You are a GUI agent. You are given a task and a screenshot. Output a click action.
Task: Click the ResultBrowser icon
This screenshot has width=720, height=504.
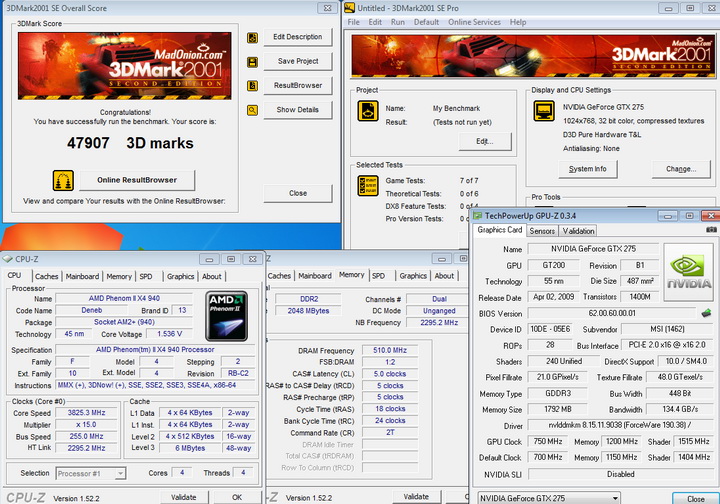tap(252, 86)
